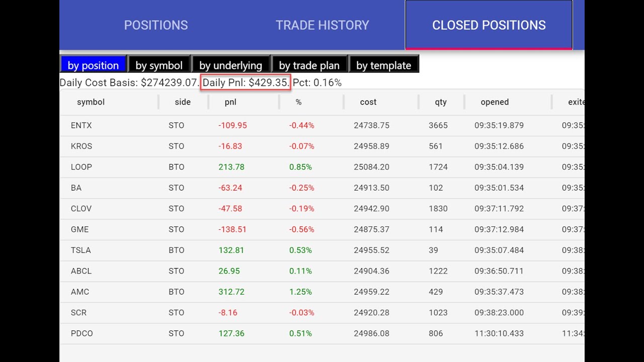
Task: Group results by symbol
Action: point(159,65)
